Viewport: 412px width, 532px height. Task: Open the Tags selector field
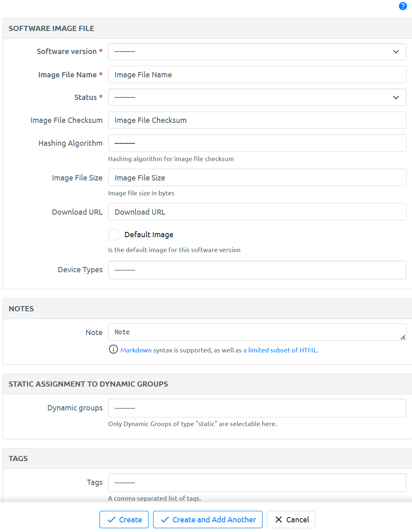257,482
